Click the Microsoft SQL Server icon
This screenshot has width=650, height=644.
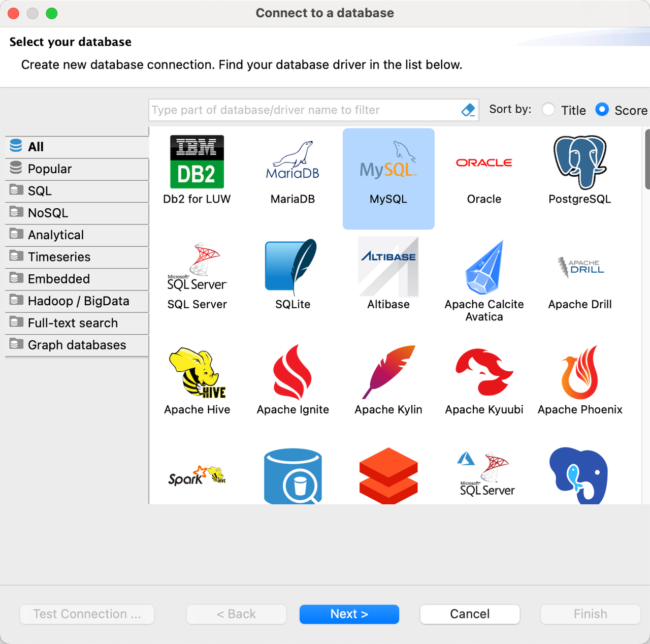point(197,267)
